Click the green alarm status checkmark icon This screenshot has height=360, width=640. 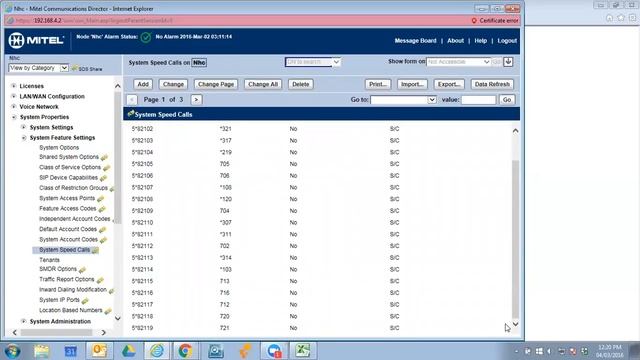146,38
